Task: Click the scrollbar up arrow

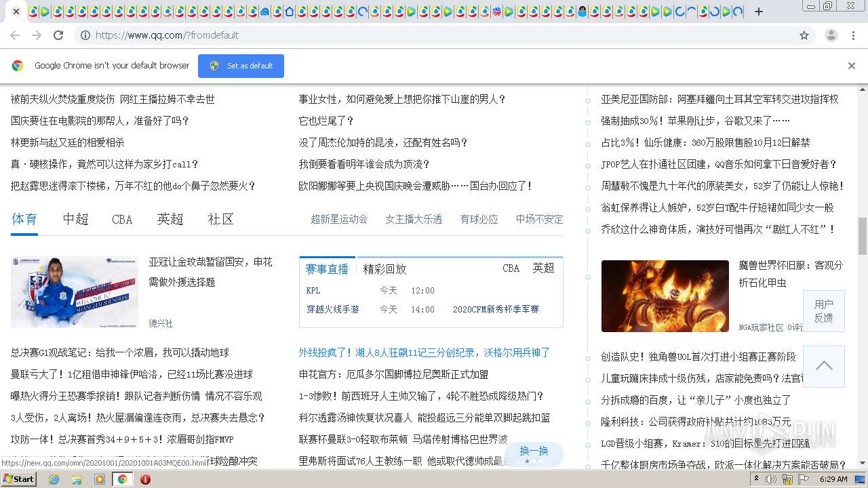Action: click(862, 89)
